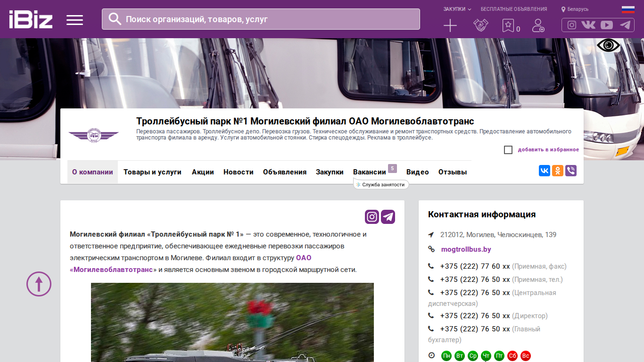Select Thursday 'Чт' schedule indicator
The height and width of the screenshot is (362, 644).
point(486,356)
